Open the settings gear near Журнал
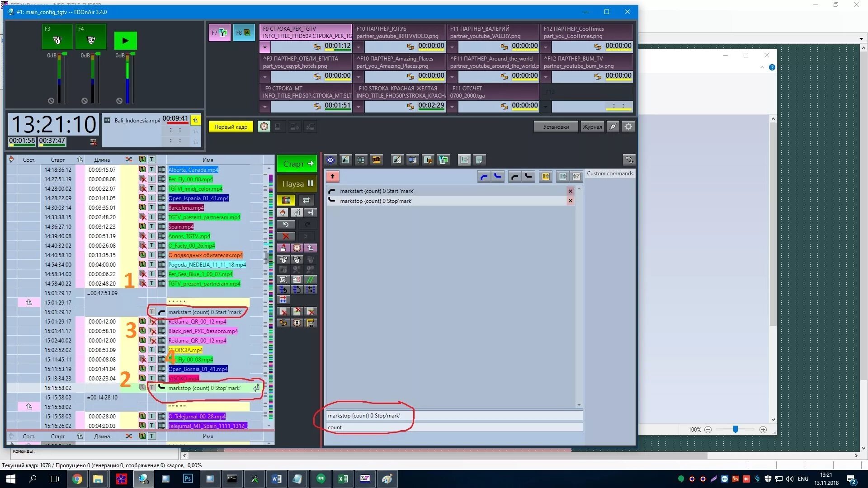868x488 pixels. (628, 127)
